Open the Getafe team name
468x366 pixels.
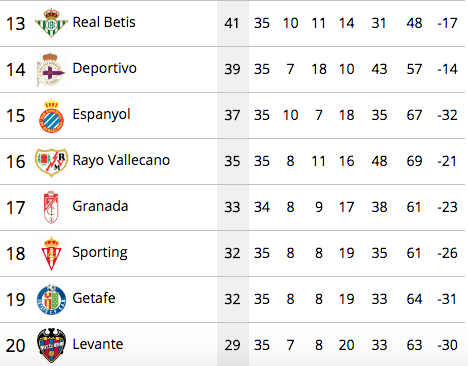[x=94, y=298]
